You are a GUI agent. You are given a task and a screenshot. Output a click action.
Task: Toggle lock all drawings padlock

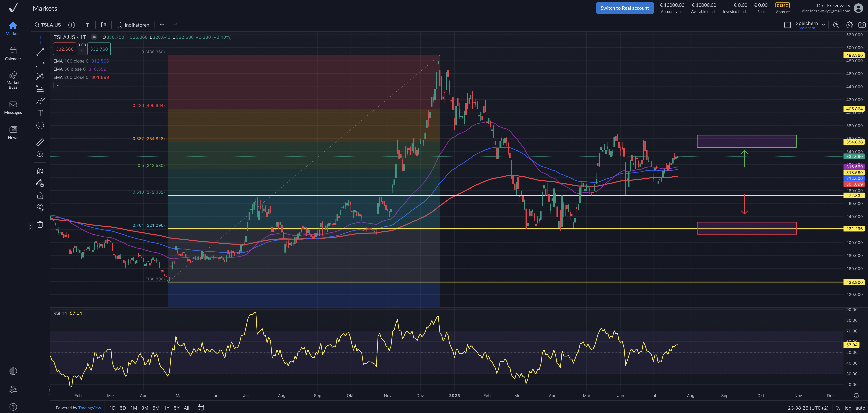click(x=40, y=196)
